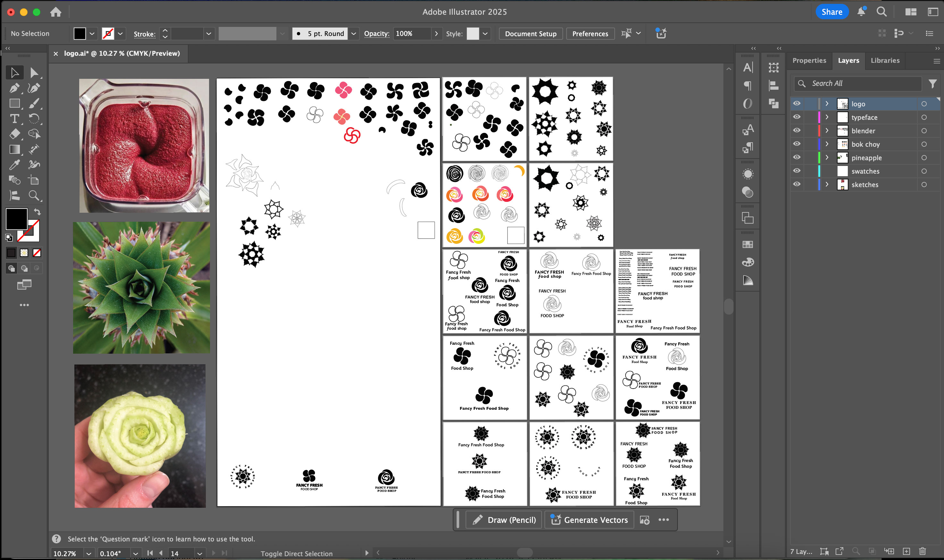The image size is (944, 560).
Task: Hide the bok choy layer
Action: tap(797, 144)
